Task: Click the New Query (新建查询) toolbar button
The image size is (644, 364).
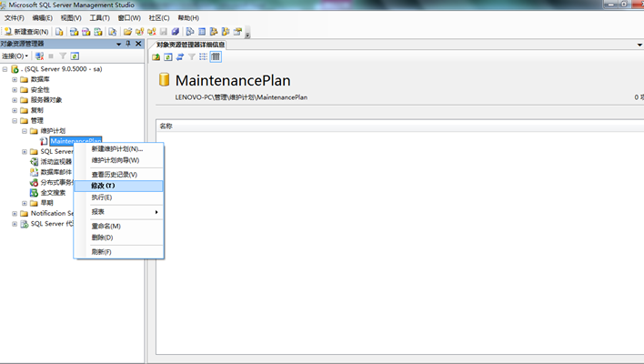Action: pyautogui.click(x=26, y=32)
